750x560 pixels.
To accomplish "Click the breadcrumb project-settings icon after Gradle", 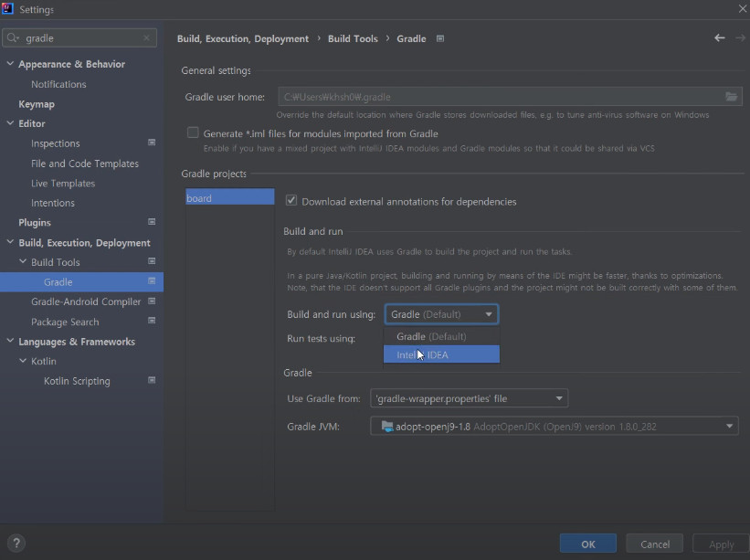I will point(440,38).
